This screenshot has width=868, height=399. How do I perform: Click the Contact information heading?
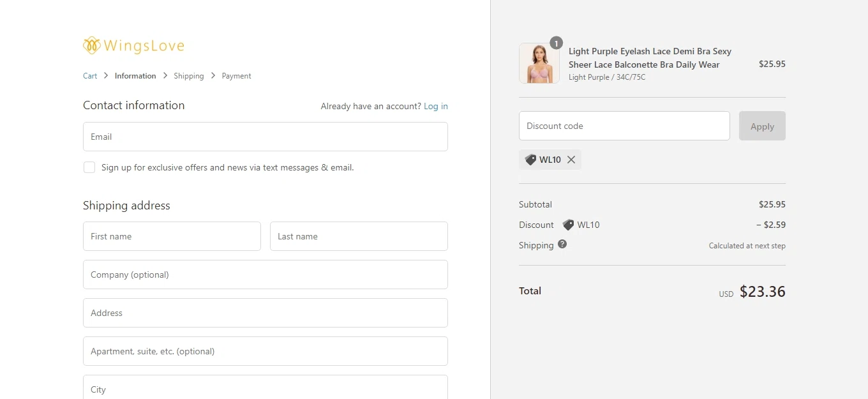(134, 105)
